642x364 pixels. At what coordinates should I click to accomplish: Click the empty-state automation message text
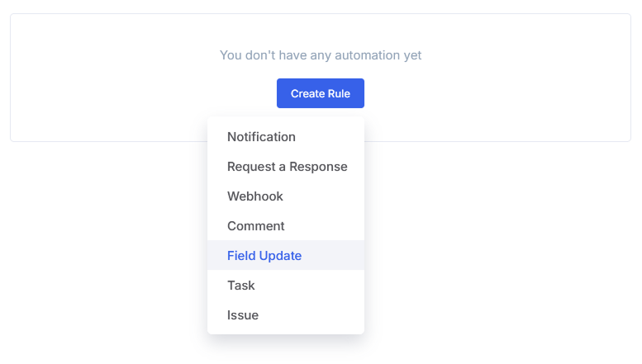coord(321,55)
